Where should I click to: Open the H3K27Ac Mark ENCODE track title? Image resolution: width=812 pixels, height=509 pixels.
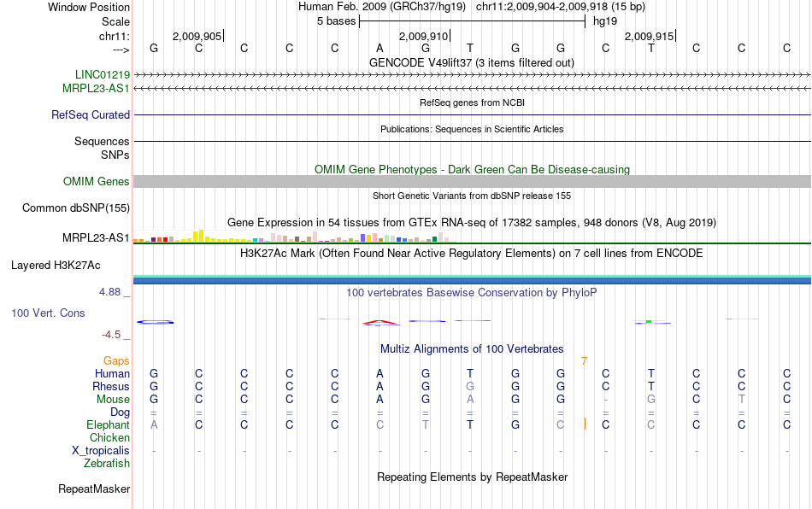point(472,253)
